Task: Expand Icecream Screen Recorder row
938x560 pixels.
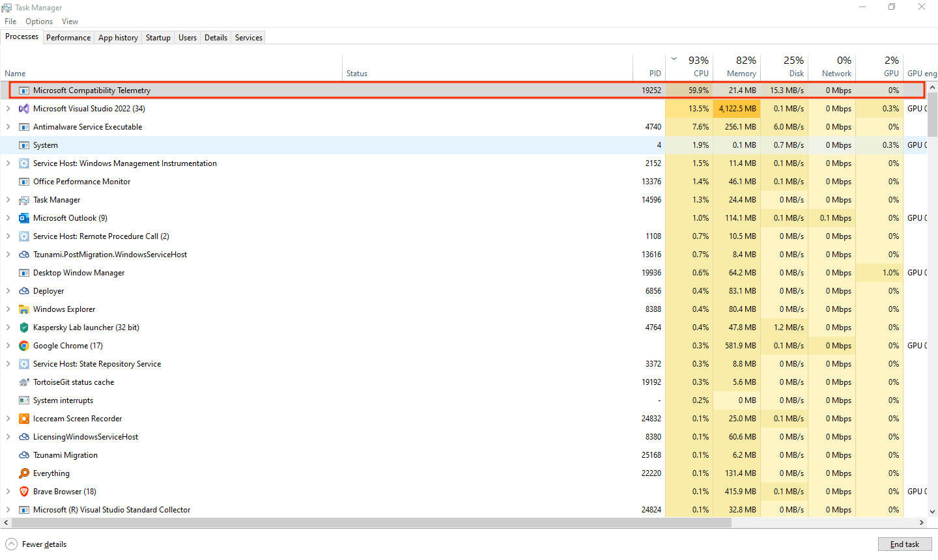Action: (8, 419)
